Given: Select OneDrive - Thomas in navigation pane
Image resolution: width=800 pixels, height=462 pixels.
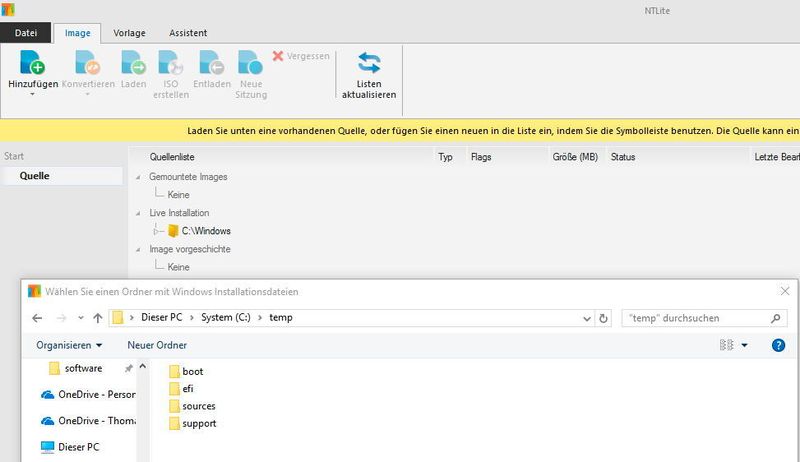Looking at the screenshot, I should click(88, 421).
